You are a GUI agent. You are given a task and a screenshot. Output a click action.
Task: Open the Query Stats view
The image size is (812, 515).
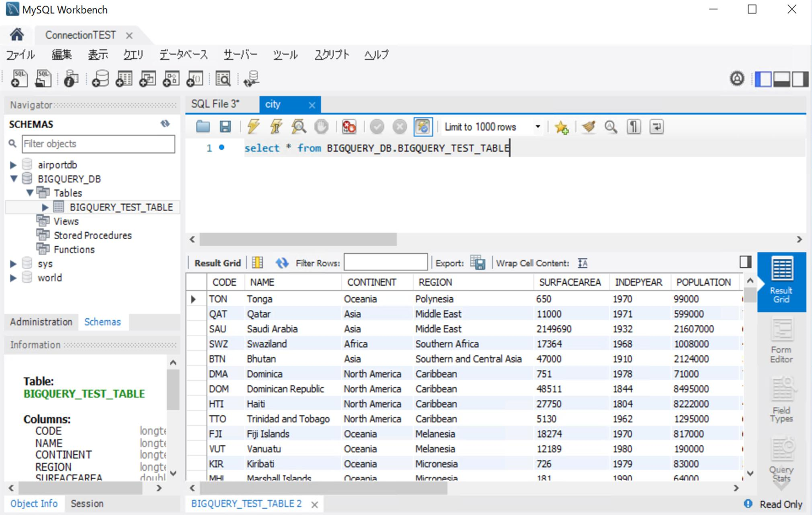click(781, 460)
